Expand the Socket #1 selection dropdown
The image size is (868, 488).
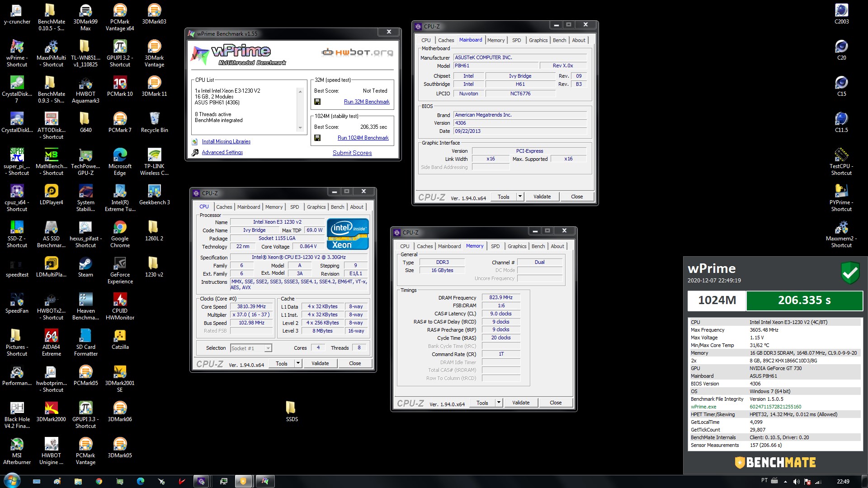[268, 348]
